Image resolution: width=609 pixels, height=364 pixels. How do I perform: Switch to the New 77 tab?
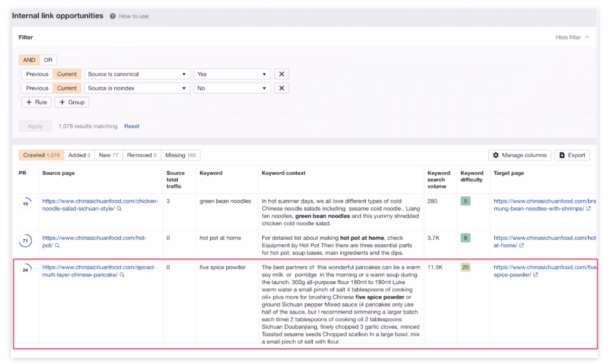(x=108, y=155)
